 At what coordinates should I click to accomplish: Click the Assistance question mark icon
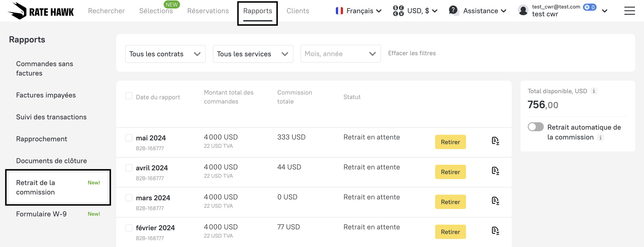click(453, 10)
